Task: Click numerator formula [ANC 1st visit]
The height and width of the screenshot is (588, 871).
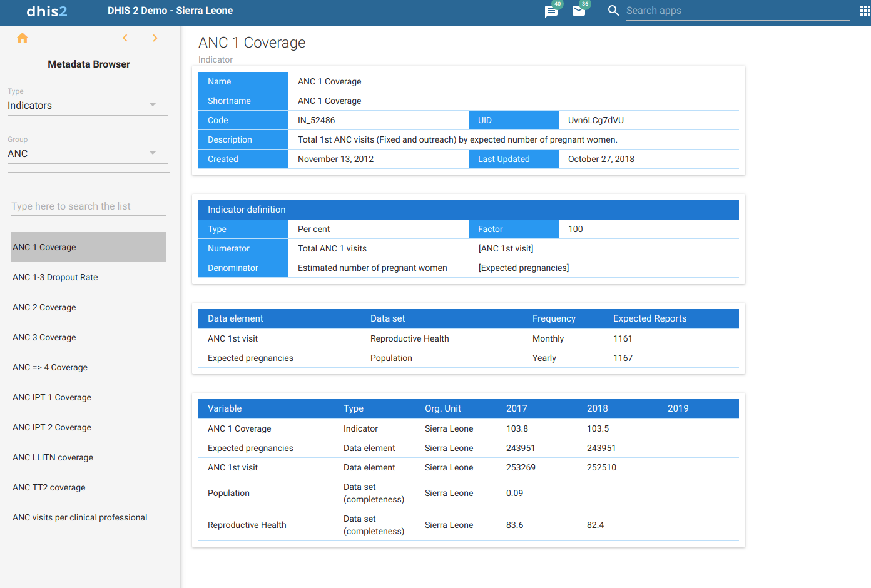Action: pyautogui.click(x=506, y=248)
